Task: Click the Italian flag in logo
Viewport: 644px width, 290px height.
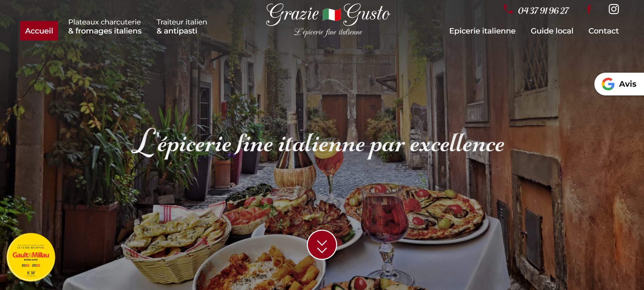Action: [x=331, y=15]
